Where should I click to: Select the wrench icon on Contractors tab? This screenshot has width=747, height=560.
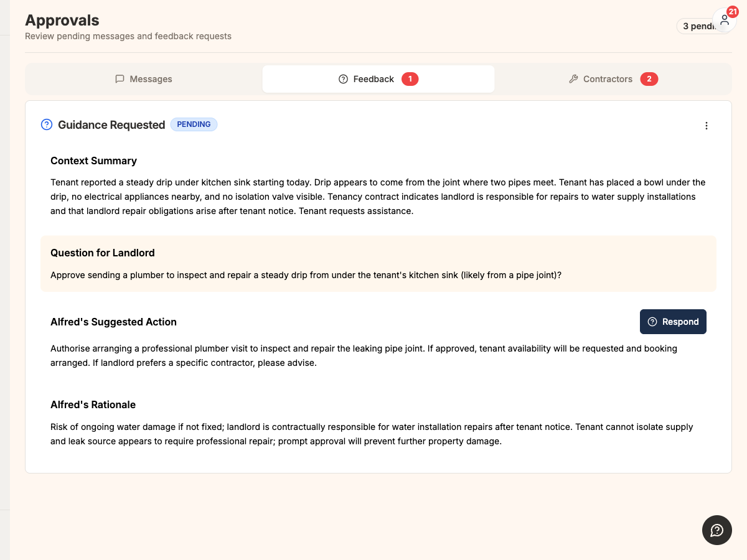573,79
